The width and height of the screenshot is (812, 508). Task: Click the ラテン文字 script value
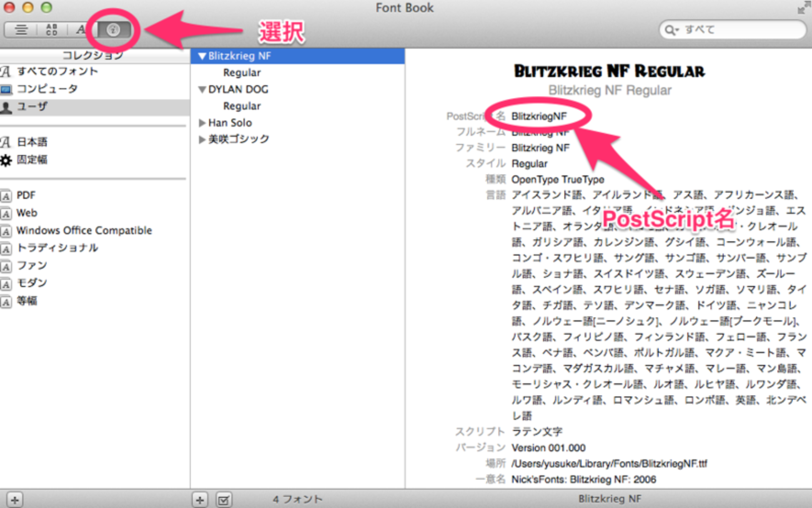click(537, 432)
